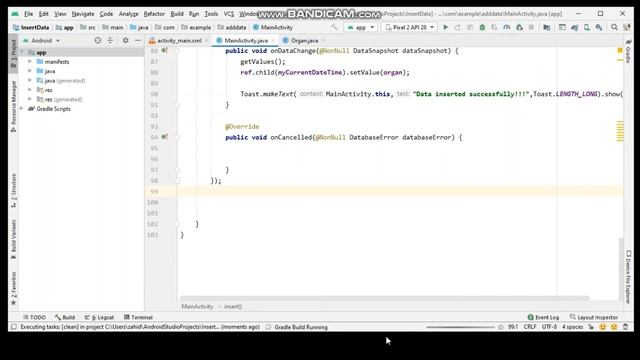
Task: Expand the java folder arrow
Action: (x=29, y=71)
